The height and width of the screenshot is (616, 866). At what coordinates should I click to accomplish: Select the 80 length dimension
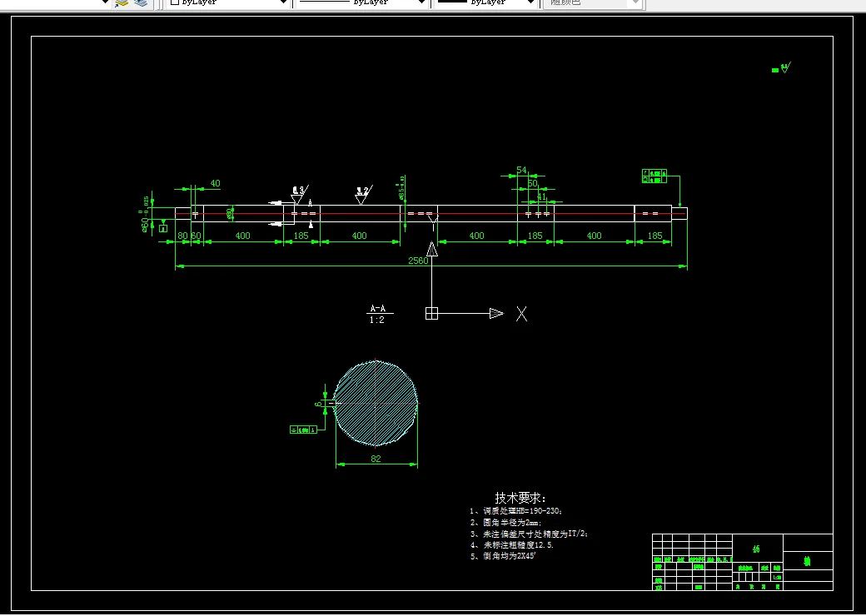(x=182, y=236)
